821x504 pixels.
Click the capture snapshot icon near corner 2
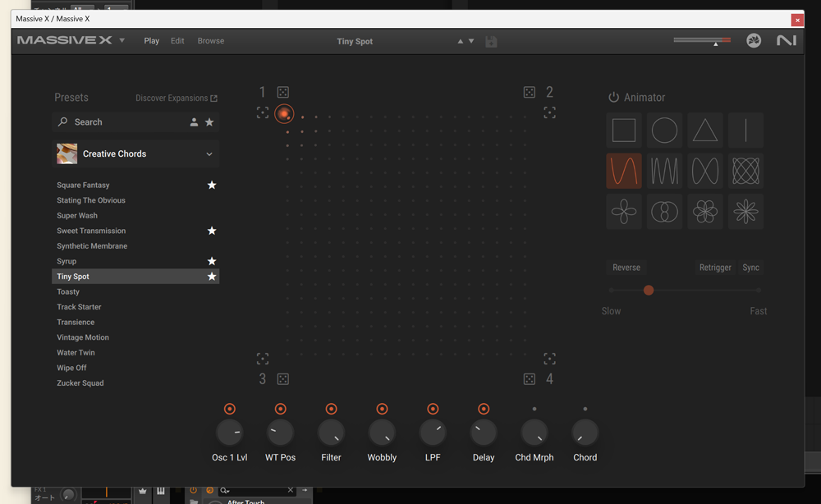[x=550, y=112]
